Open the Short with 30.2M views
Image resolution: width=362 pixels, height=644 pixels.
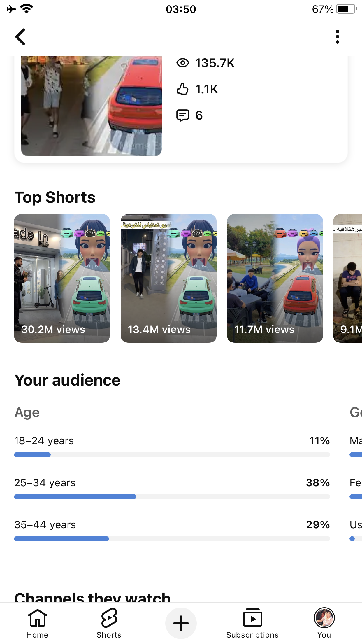pyautogui.click(x=62, y=278)
